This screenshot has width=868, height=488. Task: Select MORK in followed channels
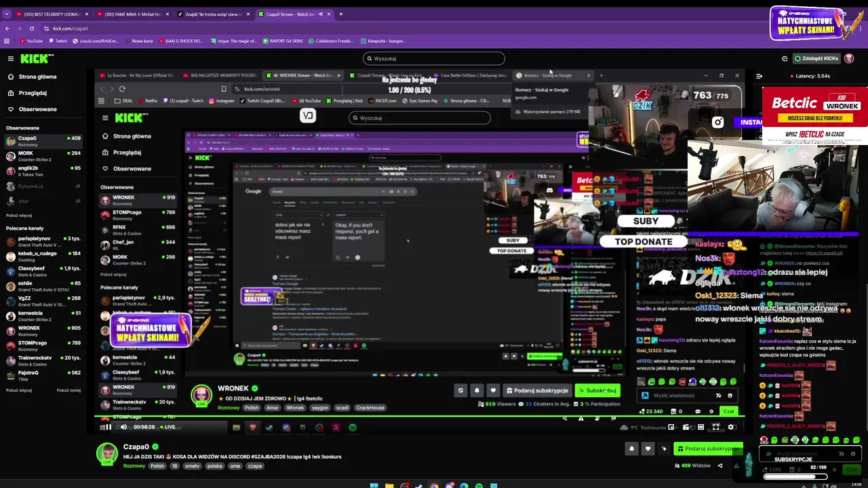43,156
